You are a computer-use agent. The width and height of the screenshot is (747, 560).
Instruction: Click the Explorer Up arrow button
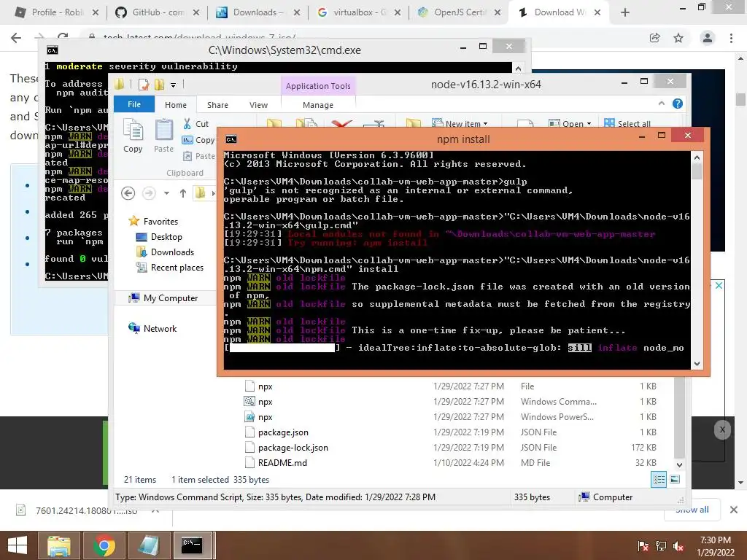183,192
